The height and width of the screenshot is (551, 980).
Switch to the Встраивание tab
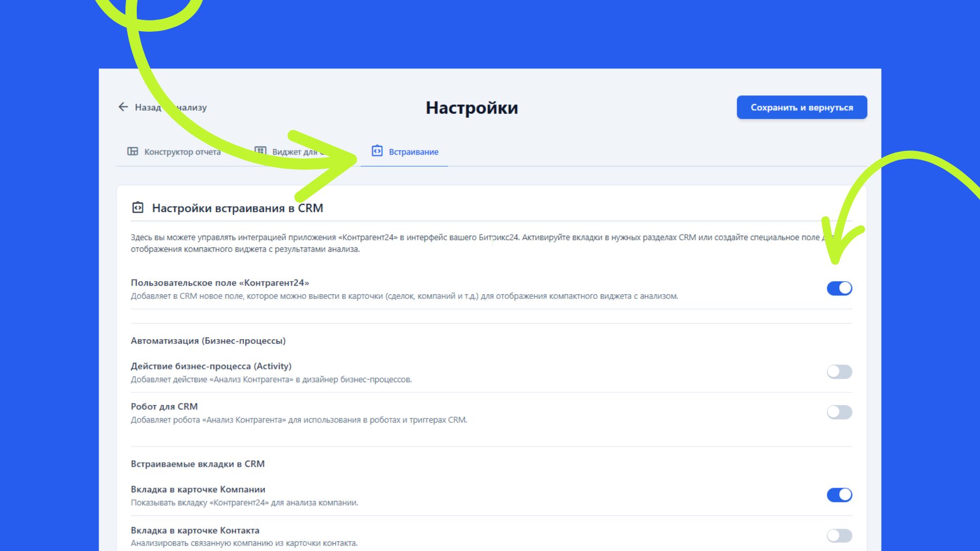413,152
